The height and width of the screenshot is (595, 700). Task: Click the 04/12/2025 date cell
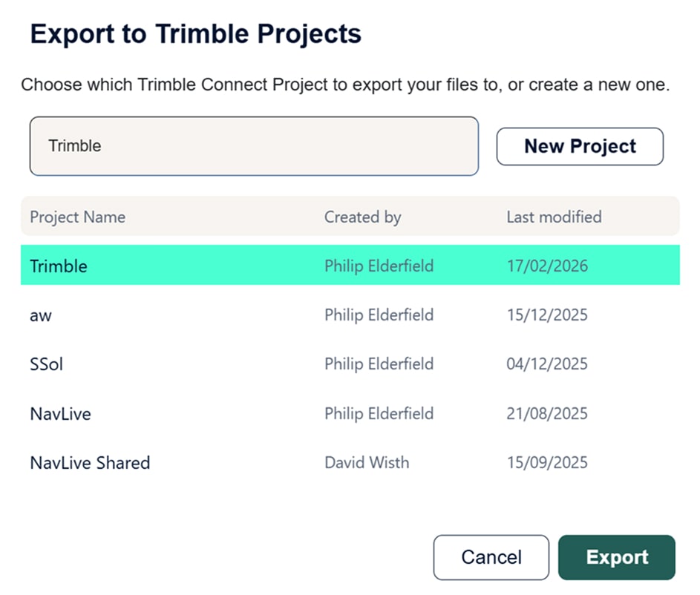click(547, 364)
